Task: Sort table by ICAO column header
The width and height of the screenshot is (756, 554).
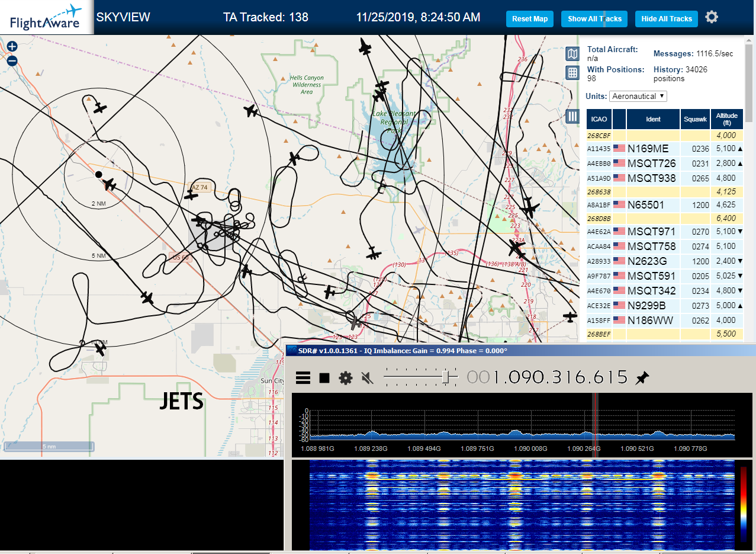Action: point(599,119)
